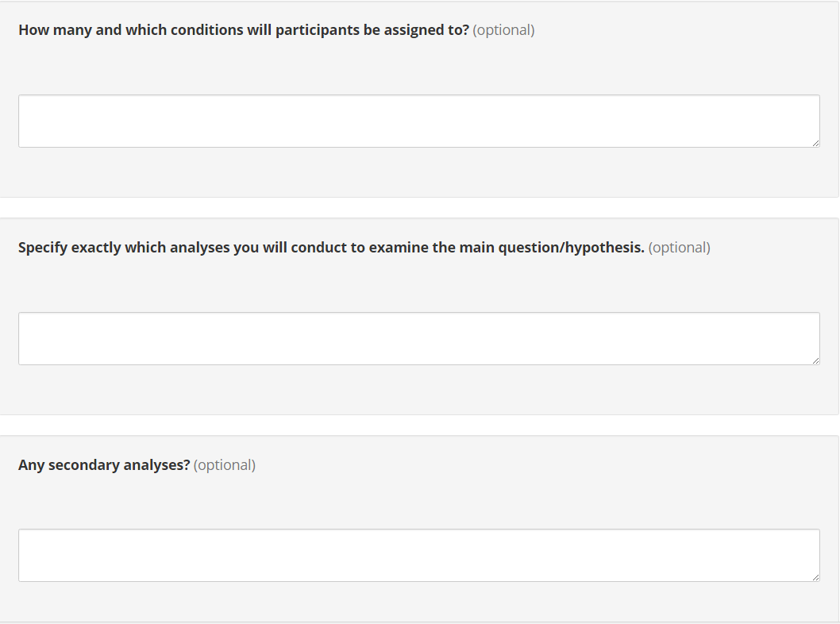Screen dimensions: 840x624
Task: Click the 'Specify exactly which analyses' label
Action: coord(330,248)
